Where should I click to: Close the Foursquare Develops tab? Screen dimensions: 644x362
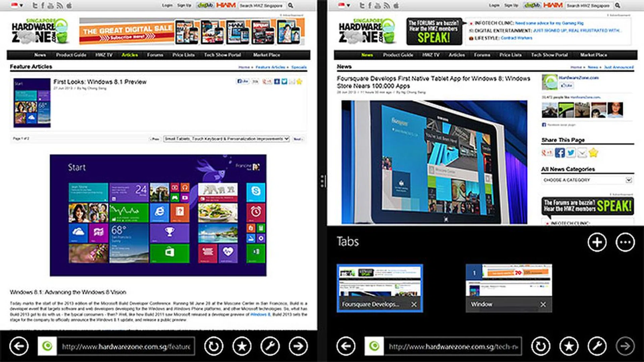[414, 304]
